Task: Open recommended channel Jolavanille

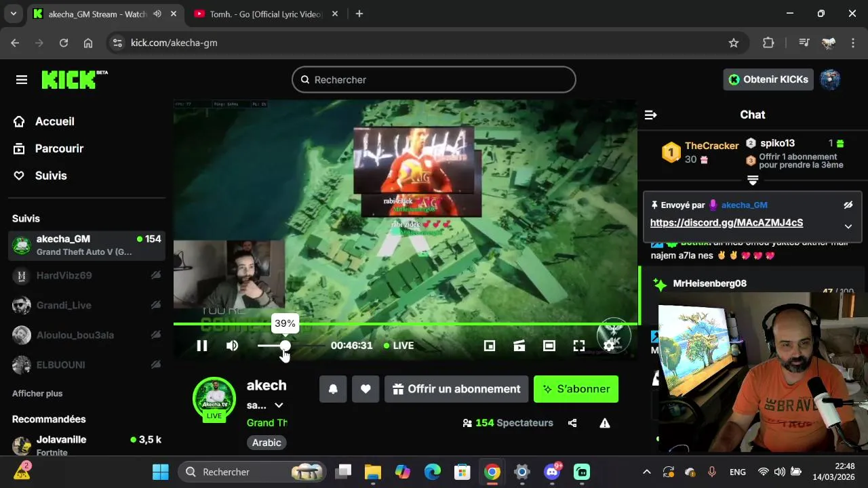Action: click(x=87, y=445)
